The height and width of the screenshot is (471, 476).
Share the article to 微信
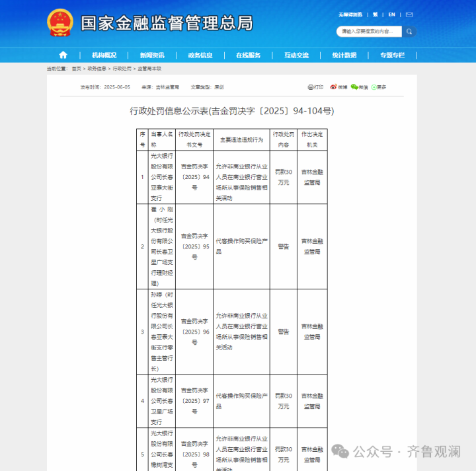[x=359, y=87]
